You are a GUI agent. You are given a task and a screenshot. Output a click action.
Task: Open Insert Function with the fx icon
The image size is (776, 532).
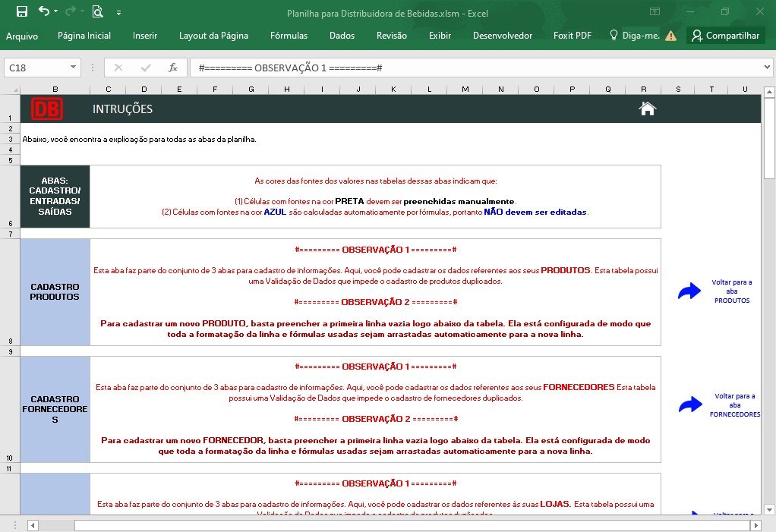[x=172, y=68]
